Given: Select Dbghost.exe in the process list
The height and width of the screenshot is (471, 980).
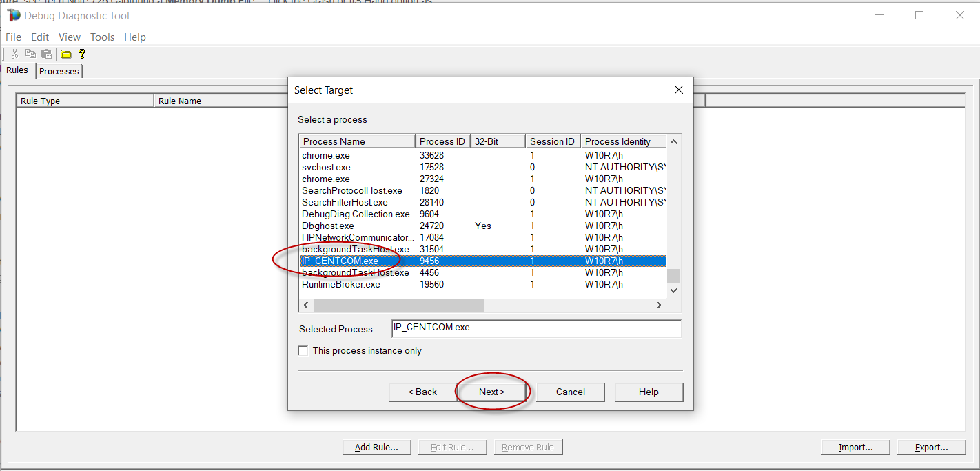Looking at the screenshot, I should [x=328, y=226].
